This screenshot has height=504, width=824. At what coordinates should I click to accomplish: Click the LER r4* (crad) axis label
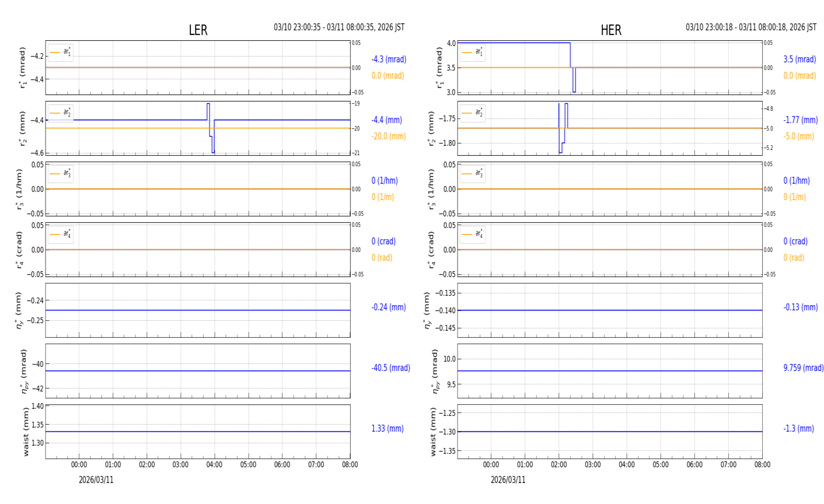[19, 250]
